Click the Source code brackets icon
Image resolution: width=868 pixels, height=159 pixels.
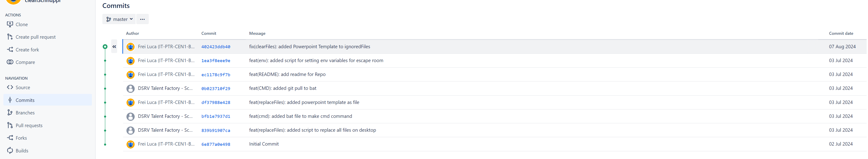click(10, 87)
